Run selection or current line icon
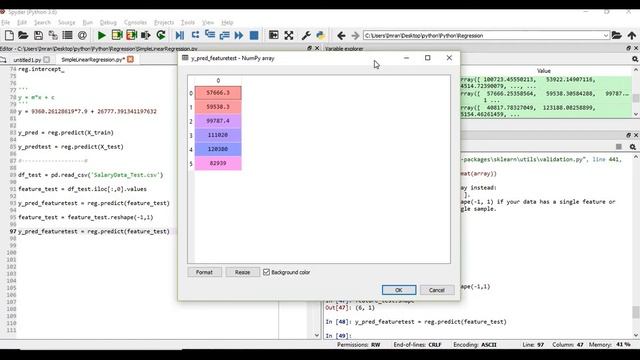Image resolution: width=640 pixels, height=360 pixels. pos(146,36)
